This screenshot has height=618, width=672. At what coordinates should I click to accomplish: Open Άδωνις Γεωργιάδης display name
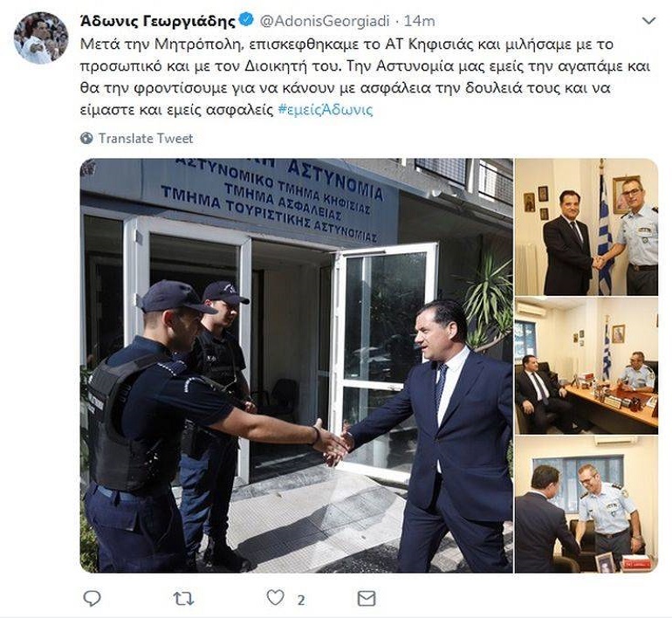158,21
